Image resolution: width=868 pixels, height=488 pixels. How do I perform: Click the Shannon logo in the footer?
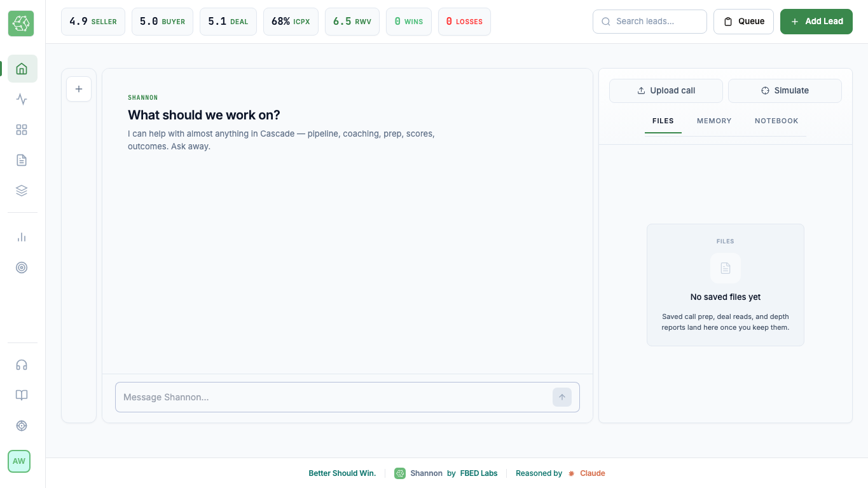pyautogui.click(x=400, y=473)
